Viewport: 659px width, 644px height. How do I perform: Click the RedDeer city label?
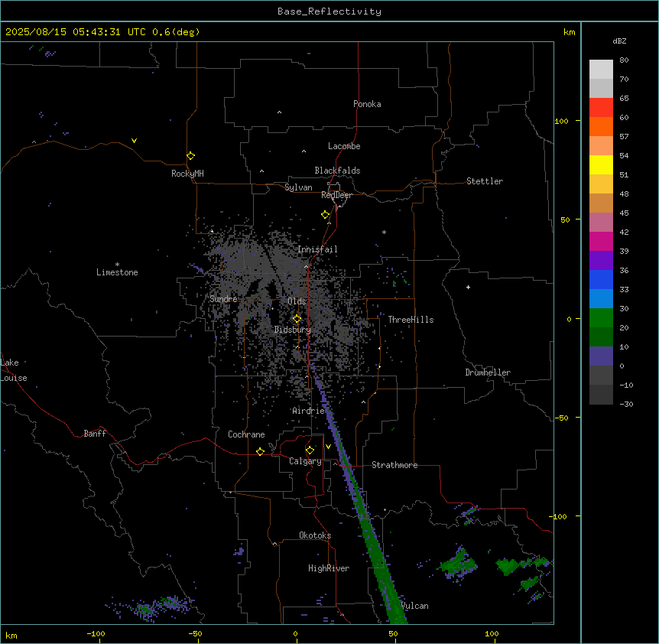pyautogui.click(x=336, y=195)
